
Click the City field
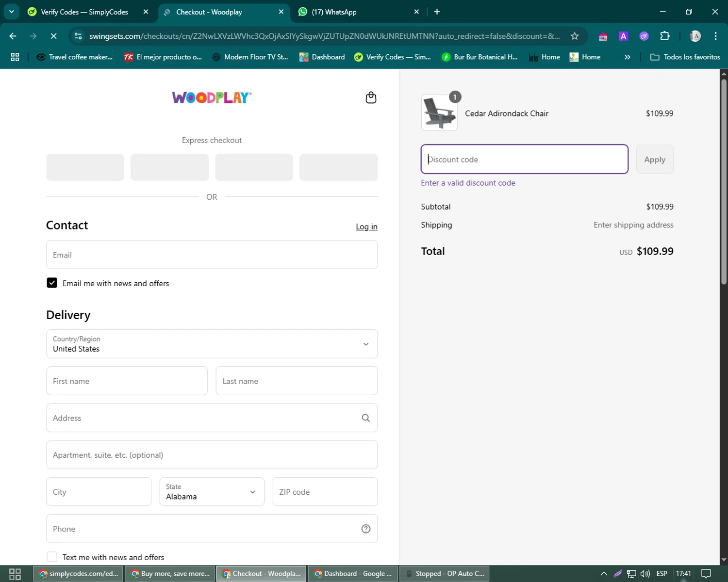99,491
